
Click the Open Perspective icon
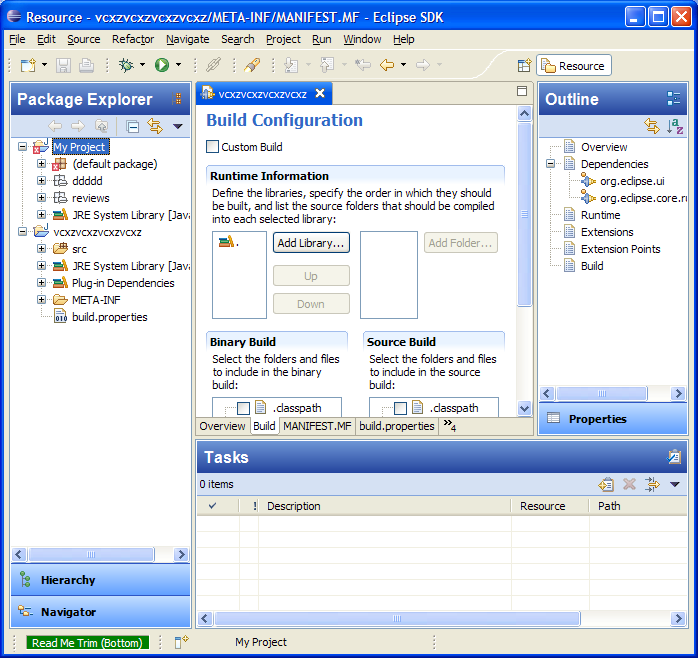click(524, 66)
